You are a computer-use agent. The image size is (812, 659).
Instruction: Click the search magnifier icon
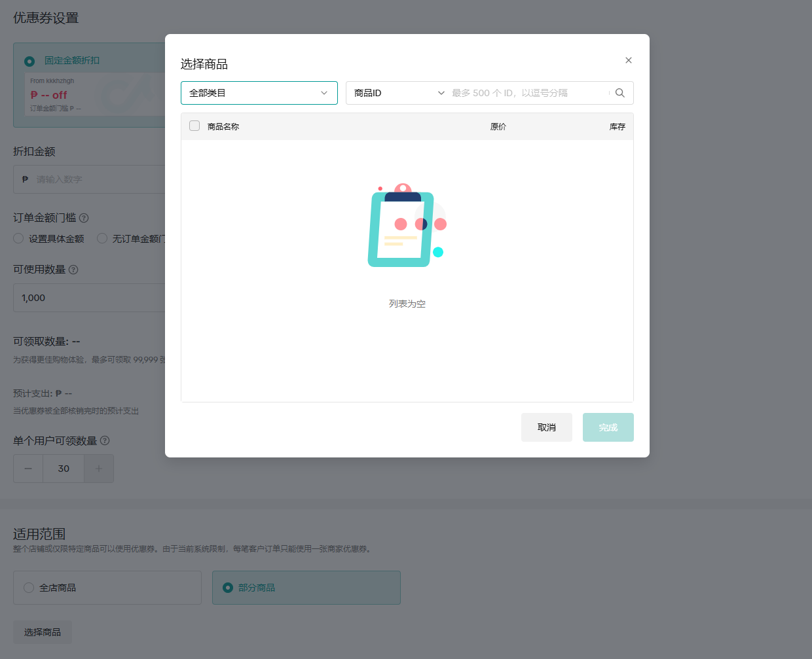[619, 93]
